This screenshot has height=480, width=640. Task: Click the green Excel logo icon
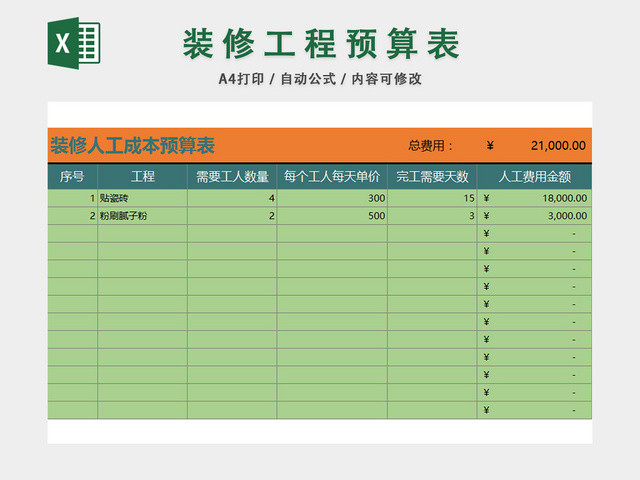tap(74, 43)
